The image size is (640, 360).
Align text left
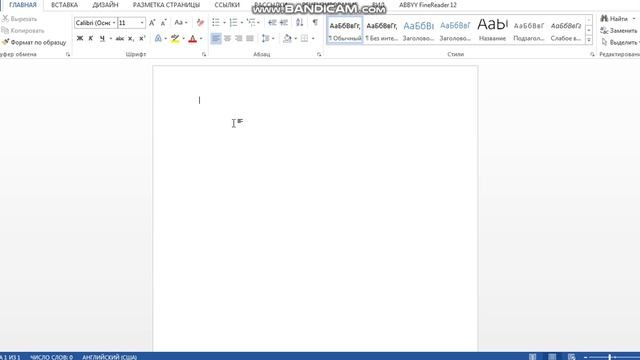(x=216, y=38)
